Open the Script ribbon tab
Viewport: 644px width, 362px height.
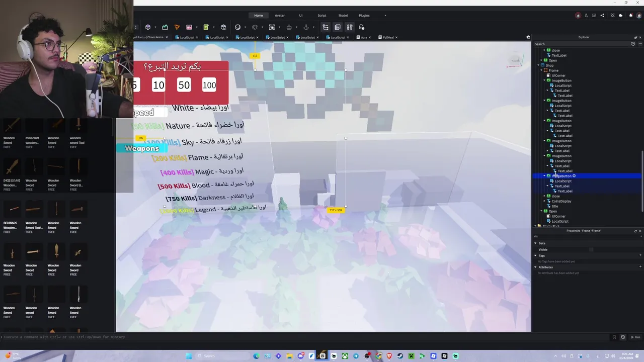coord(322,16)
